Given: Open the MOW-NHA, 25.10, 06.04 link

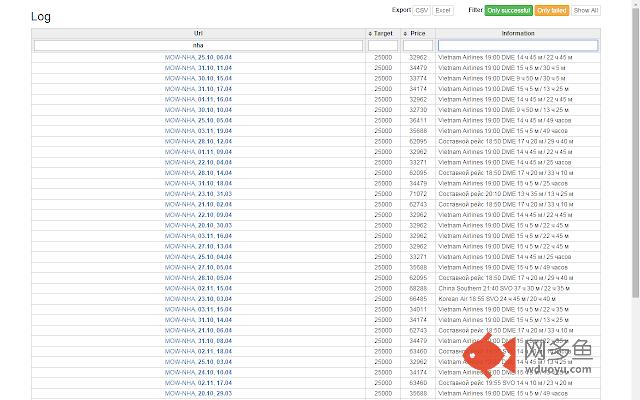Looking at the screenshot, I should pyautogui.click(x=198, y=58).
